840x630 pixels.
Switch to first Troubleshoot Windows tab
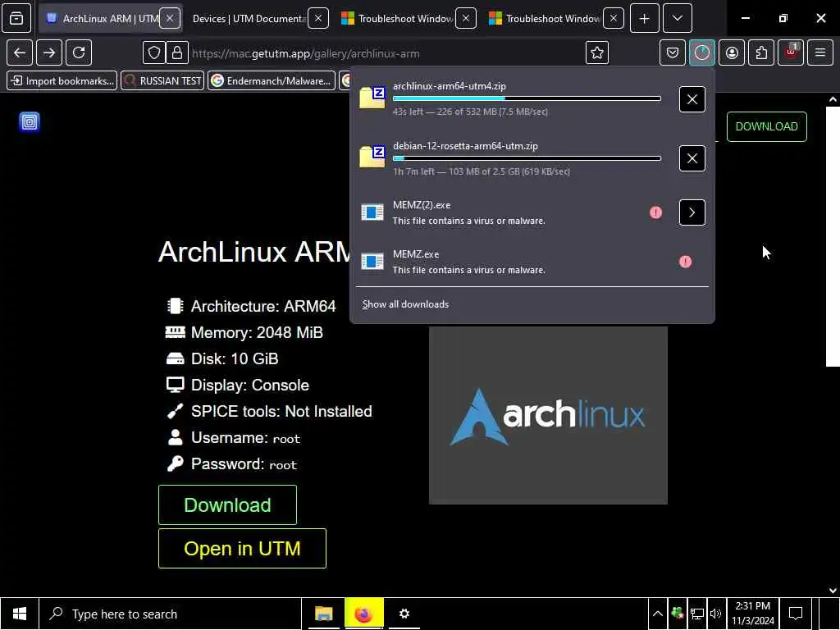(398, 19)
